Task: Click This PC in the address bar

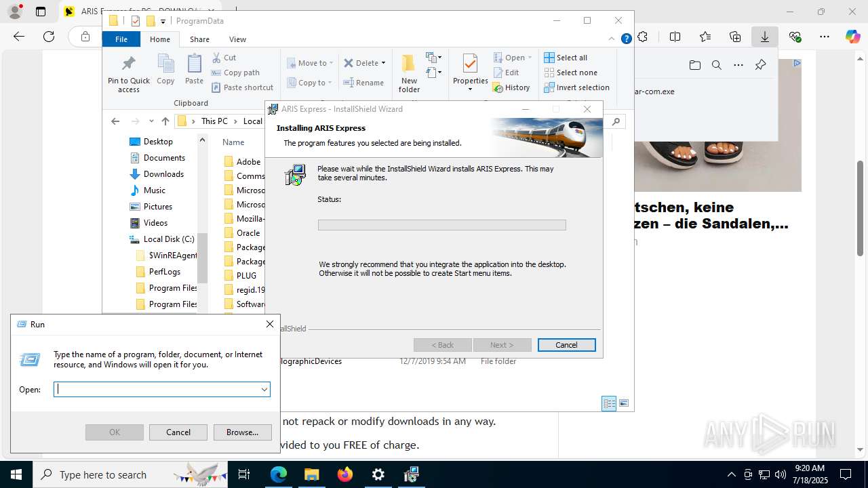Action: pos(214,121)
